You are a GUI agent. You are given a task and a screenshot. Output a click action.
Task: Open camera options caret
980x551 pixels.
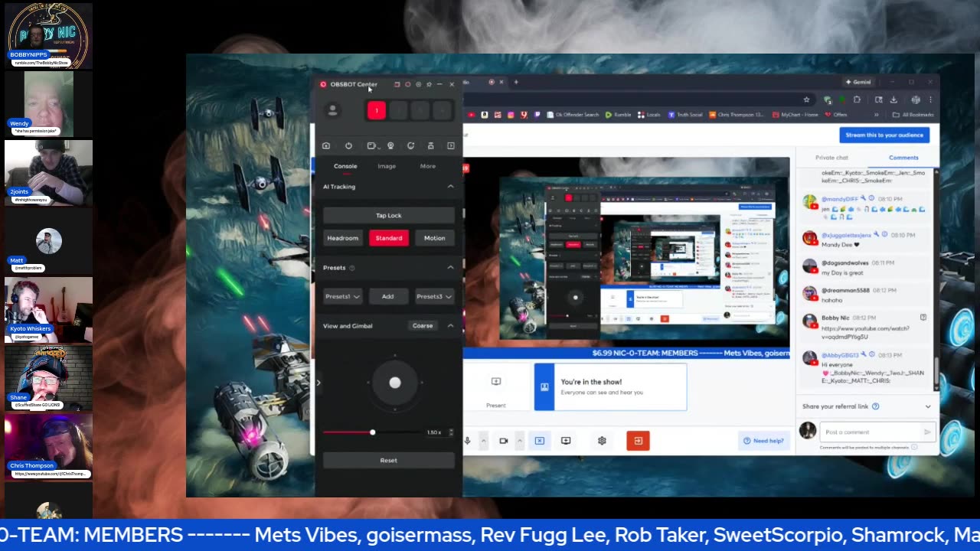coord(519,441)
